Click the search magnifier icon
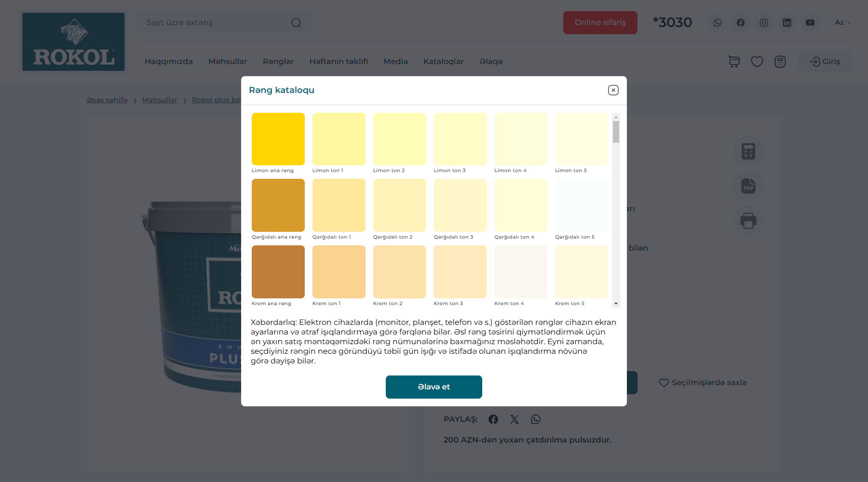The width and height of the screenshot is (868, 482). (x=296, y=23)
